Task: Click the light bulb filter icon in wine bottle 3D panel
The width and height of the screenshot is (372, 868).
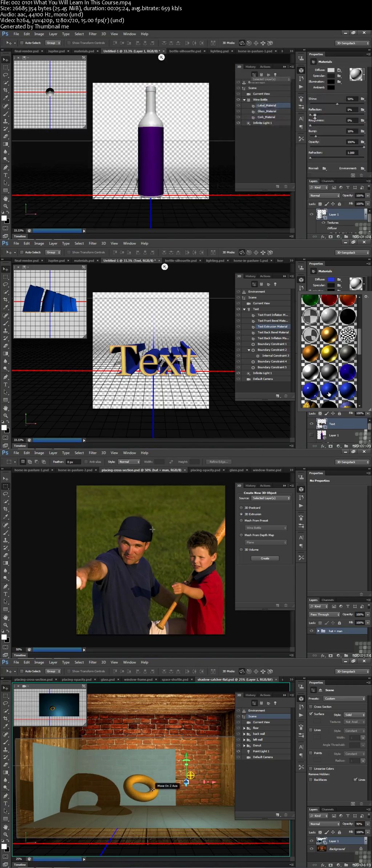Action: (x=275, y=75)
